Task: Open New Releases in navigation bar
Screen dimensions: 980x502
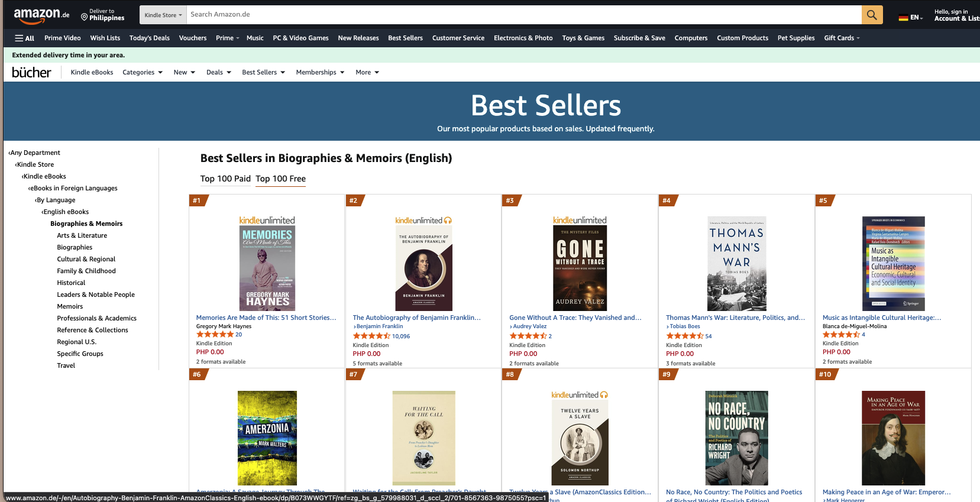Action: (x=358, y=38)
